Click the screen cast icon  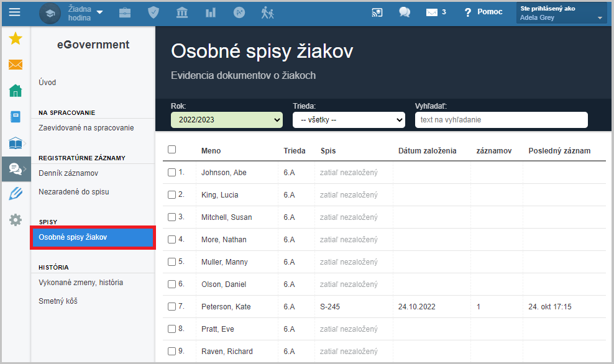(x=377, y=12)
